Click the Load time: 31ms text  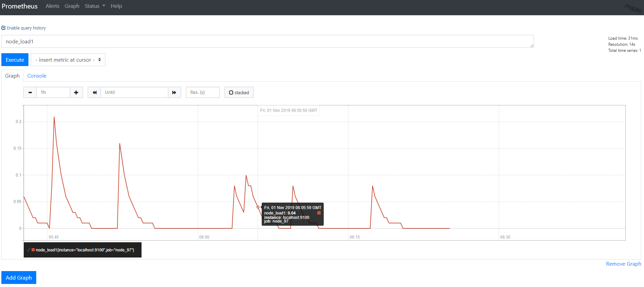point(623,38)
